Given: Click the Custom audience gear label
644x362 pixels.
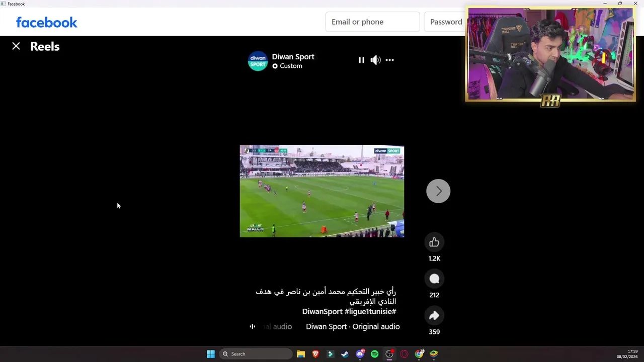Looking at the screenshot, I should 287,66.
